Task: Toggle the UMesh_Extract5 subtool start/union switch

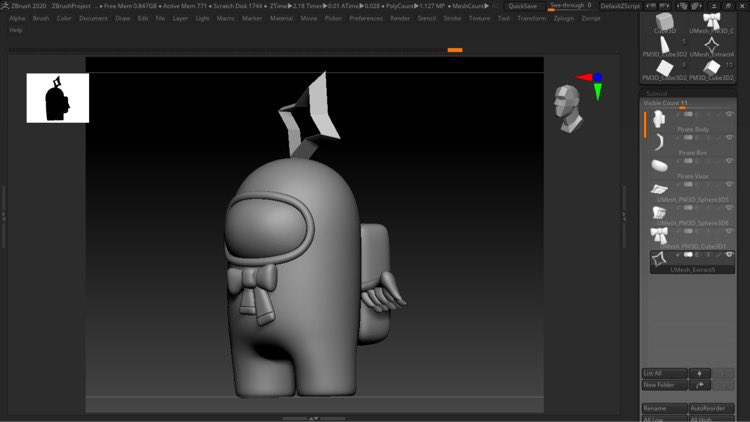Action: tap(688, 255)
